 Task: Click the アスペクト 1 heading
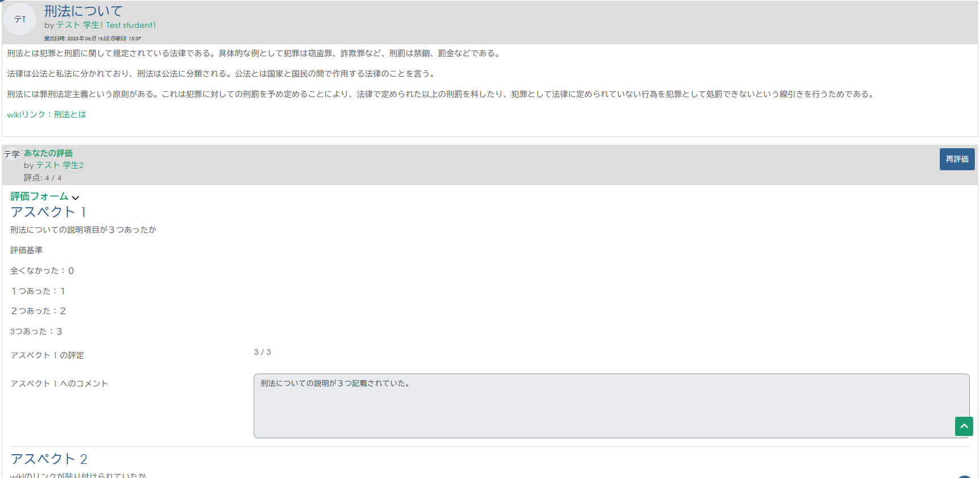pos(48,212)
